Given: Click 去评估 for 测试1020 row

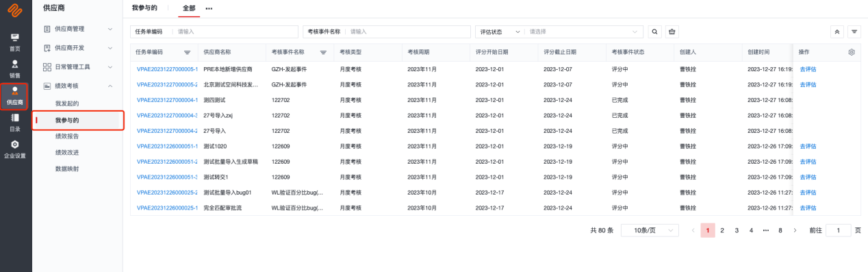Looking at the screenshot, I should [x=808, y=146].
